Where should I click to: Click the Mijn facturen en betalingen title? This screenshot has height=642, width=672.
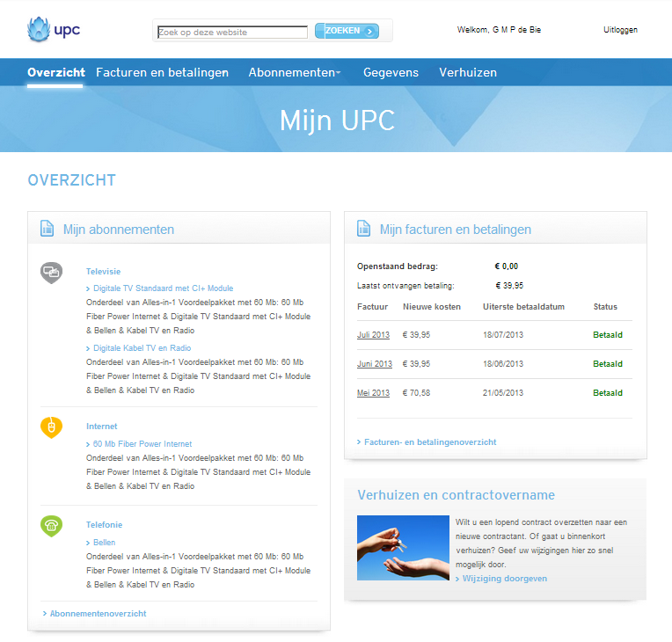click(x=456, y=230)
